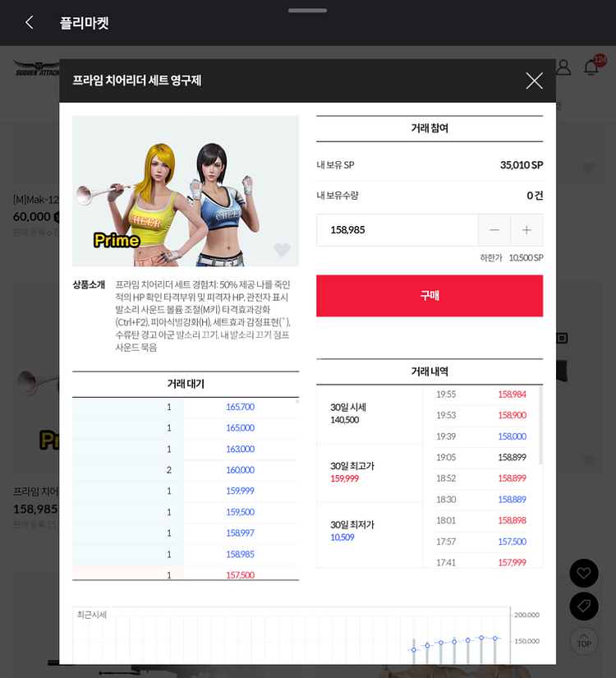
Task: Click the 17:41 trade entry 157,999
Action: point(480,561)
